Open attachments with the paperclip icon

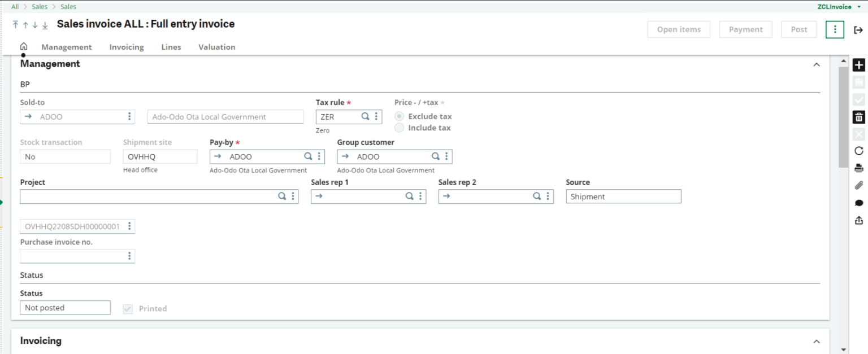[x=858, y=185]
